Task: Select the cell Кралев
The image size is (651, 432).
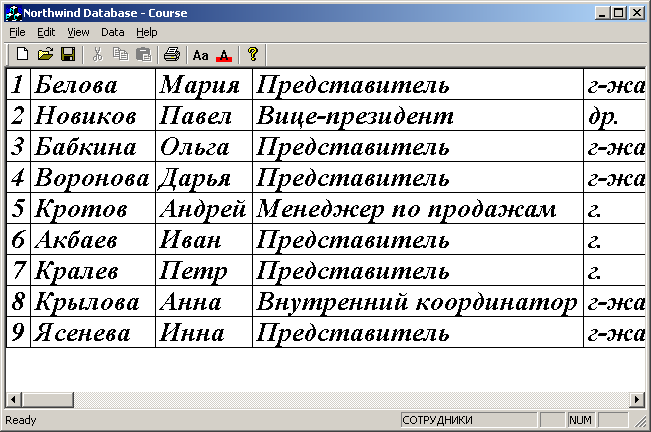Action: tap(93, 270)
